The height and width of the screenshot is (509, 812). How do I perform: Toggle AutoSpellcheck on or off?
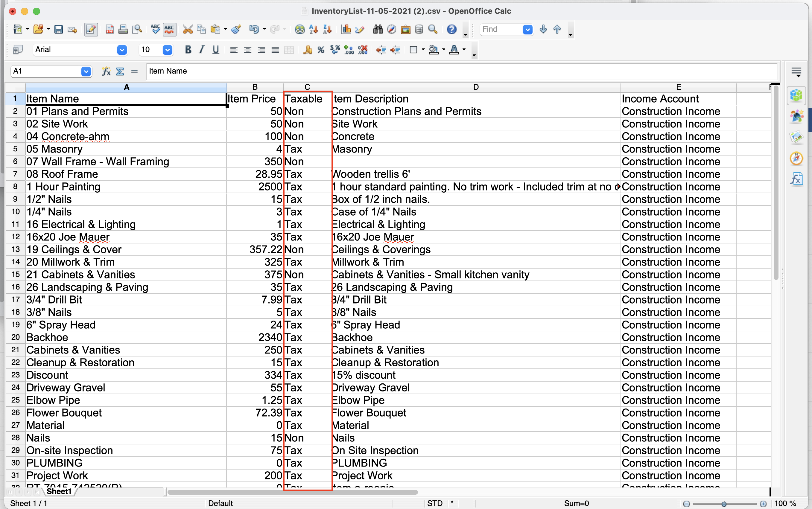click(x=169, y=30)
